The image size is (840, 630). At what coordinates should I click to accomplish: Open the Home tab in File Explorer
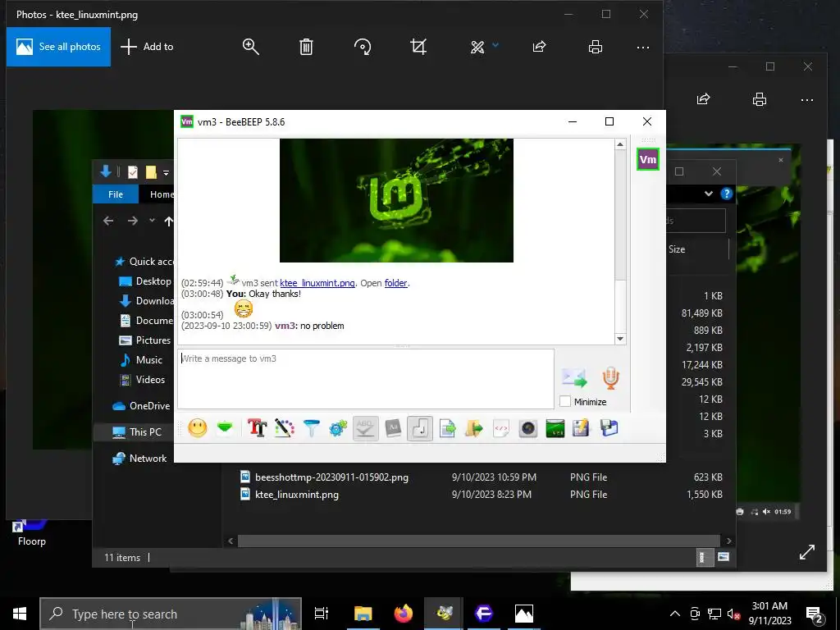point(162,194)
